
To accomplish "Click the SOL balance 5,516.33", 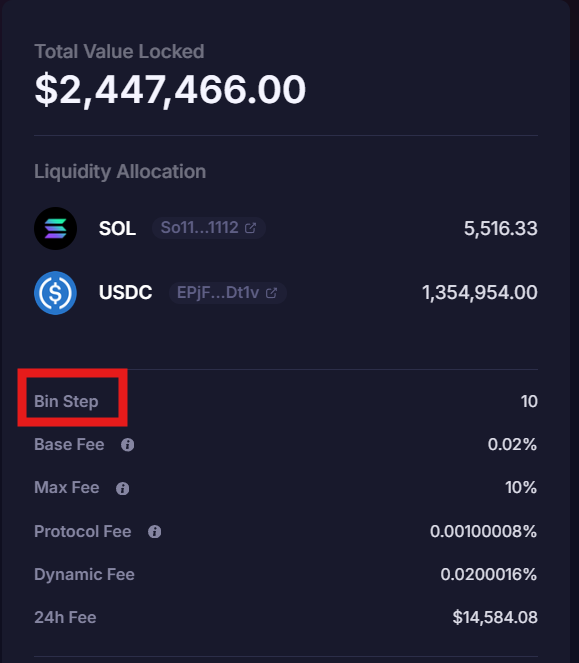I will (501, 228).
